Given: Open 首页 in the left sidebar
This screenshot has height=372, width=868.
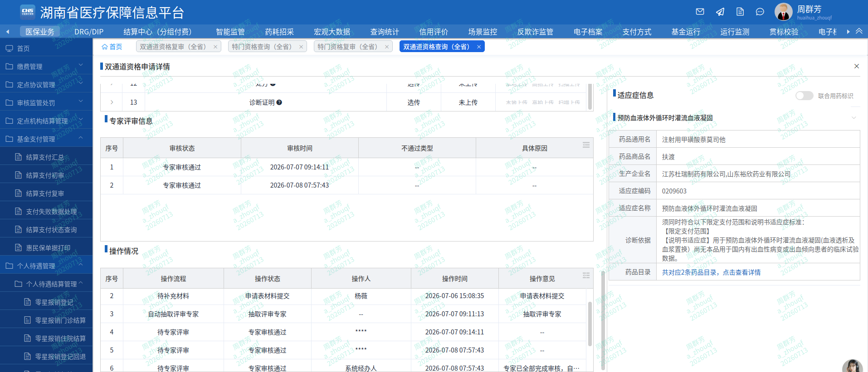Looking at the screenshot, I should (x=46, y=48).
